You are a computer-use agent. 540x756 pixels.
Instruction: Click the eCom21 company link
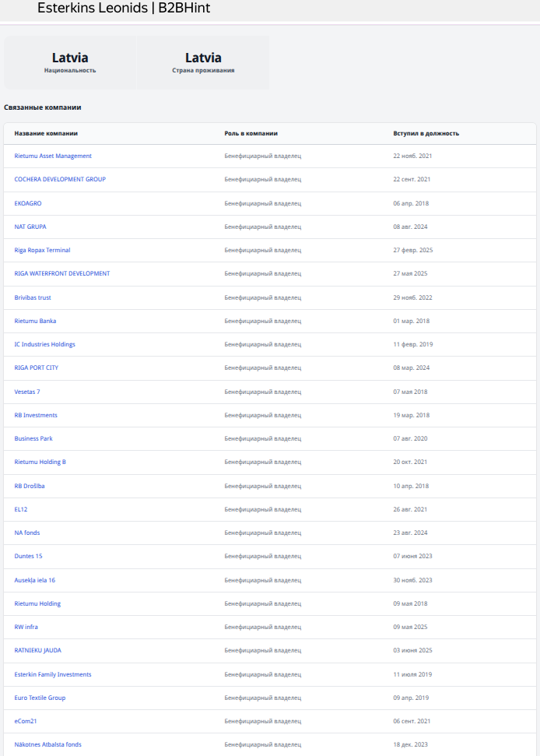[x=26, y=721]
